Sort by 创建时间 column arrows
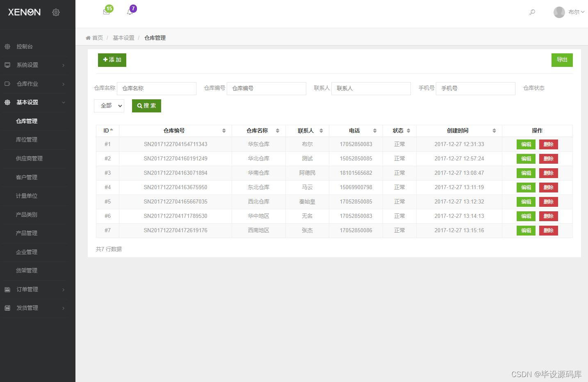588x382 pixels. click(494, 130)
